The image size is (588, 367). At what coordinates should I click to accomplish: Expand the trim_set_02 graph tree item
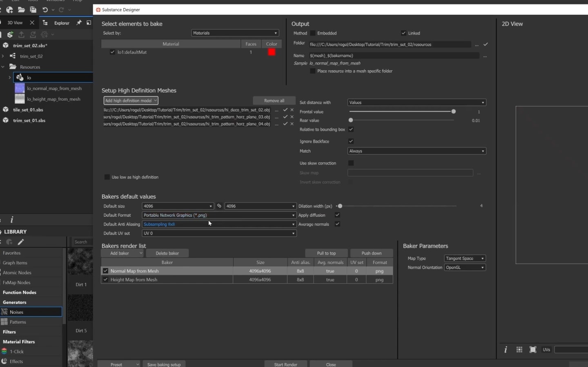(x=3, y=56)
